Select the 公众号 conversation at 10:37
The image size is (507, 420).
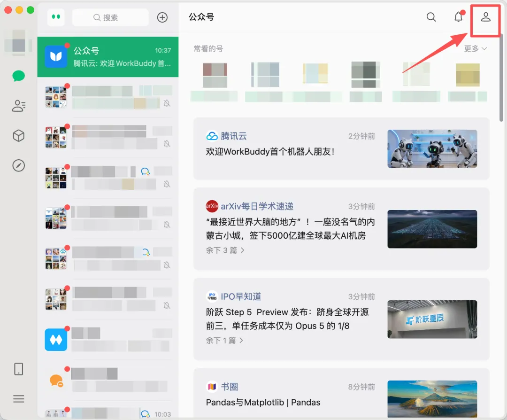108,57
